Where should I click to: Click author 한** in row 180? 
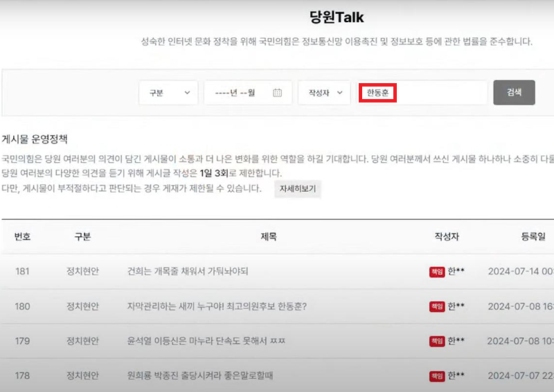coord(456,305)
